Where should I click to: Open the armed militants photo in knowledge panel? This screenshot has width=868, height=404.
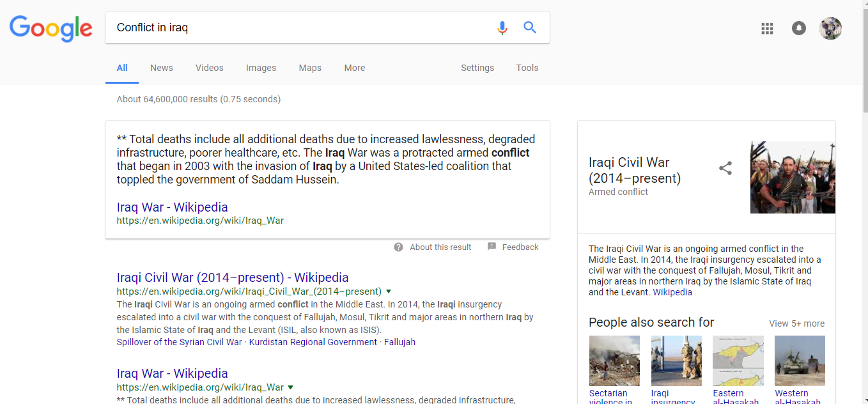[793, 177]
